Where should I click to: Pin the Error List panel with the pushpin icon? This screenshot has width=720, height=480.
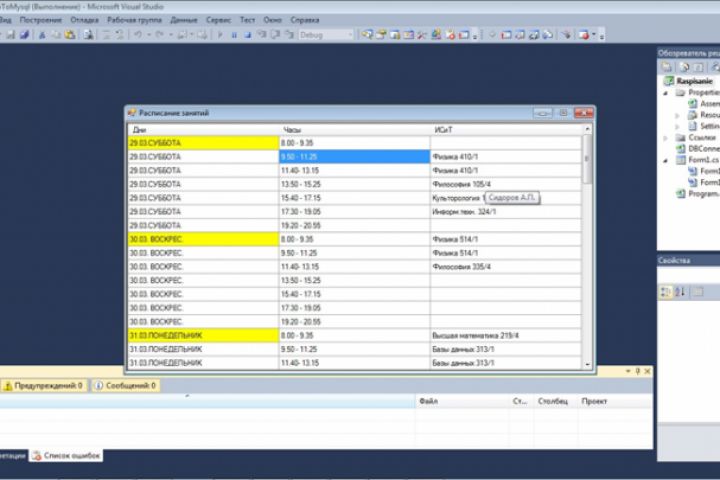[638, 371]
